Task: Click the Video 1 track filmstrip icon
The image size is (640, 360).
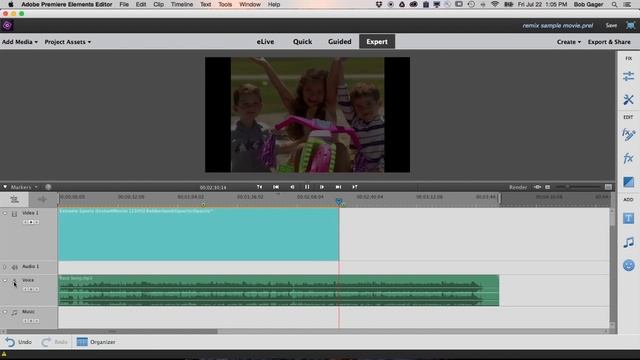Action: coord(14,214)
